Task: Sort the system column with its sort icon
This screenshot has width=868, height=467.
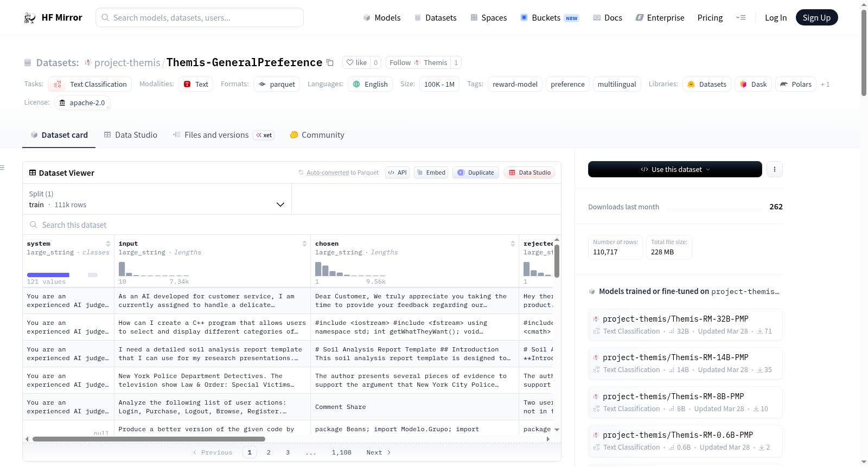Action: [108, 244]
